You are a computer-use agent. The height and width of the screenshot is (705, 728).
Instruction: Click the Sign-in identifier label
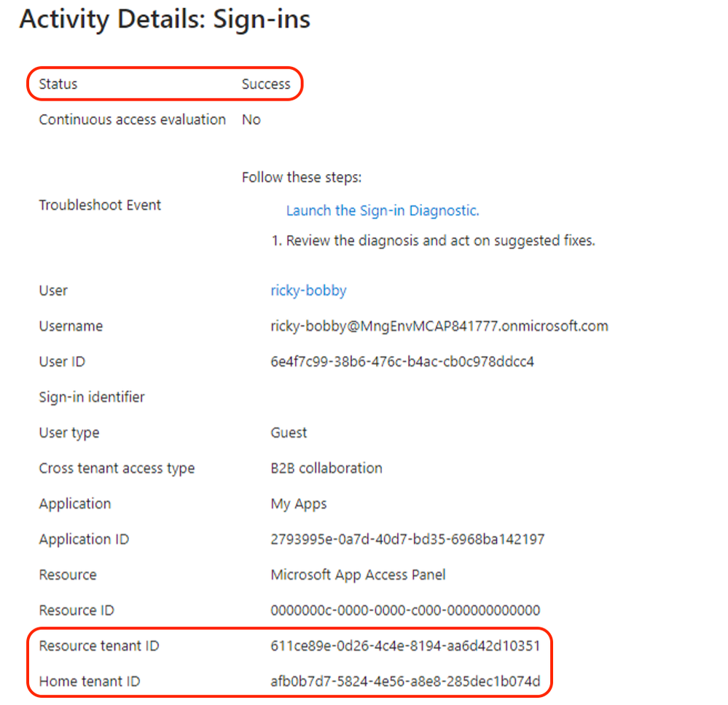(92, 397)
